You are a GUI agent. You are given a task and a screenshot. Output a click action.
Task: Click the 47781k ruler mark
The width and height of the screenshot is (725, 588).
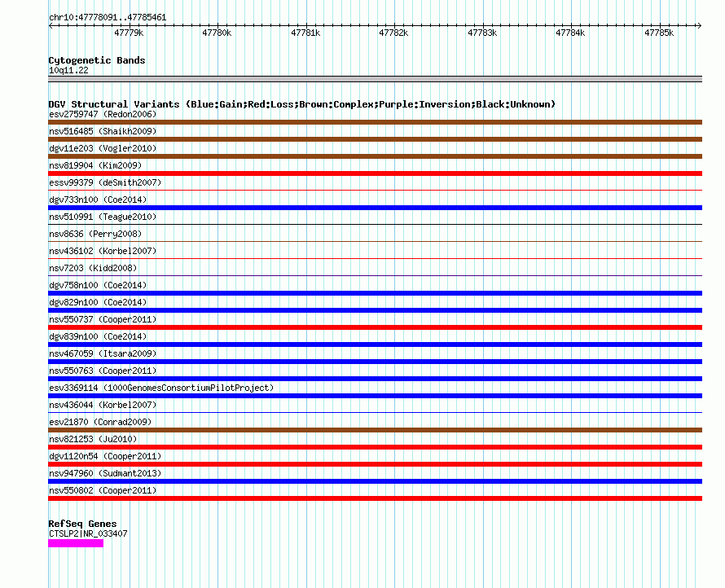[305, 33]
